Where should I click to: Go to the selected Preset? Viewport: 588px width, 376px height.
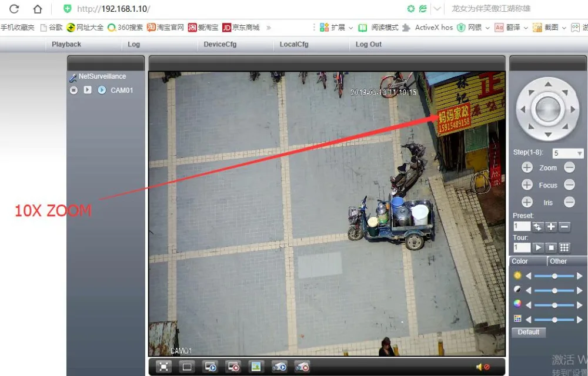537,227
